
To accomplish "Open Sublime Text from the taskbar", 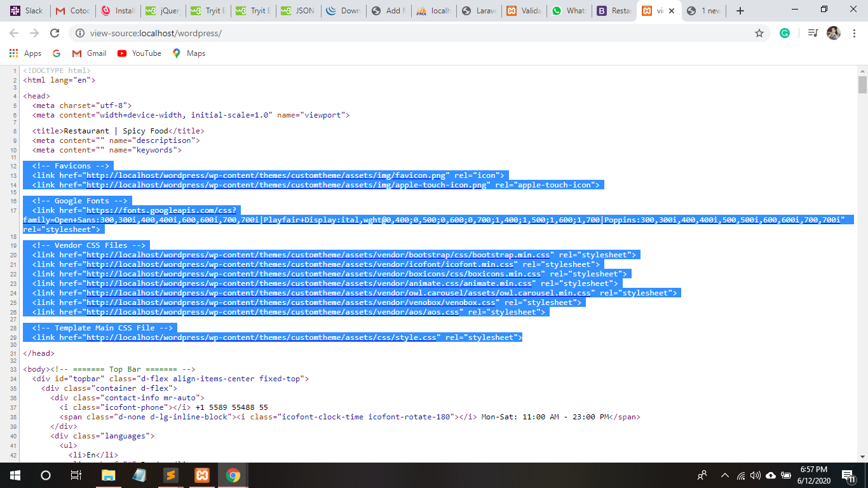I will point(170,475).
